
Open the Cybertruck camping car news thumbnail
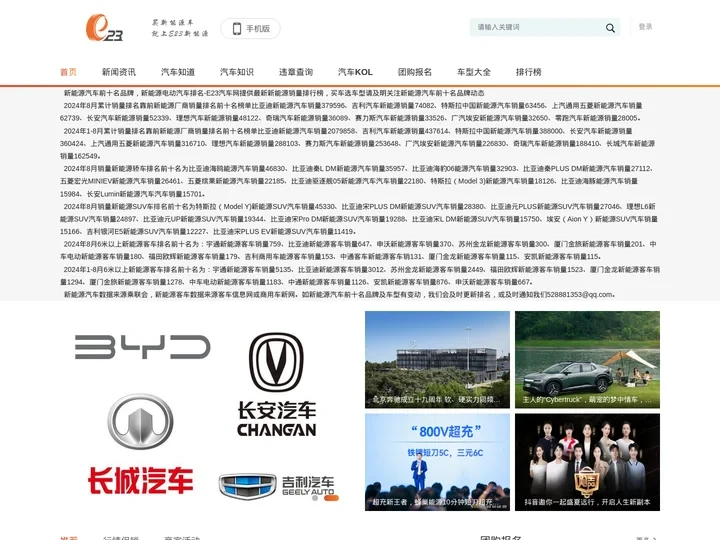click(587, 360)
